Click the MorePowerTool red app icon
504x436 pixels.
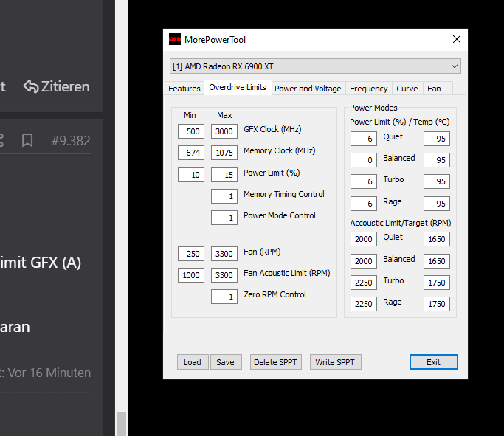click(x=175, y=39)
